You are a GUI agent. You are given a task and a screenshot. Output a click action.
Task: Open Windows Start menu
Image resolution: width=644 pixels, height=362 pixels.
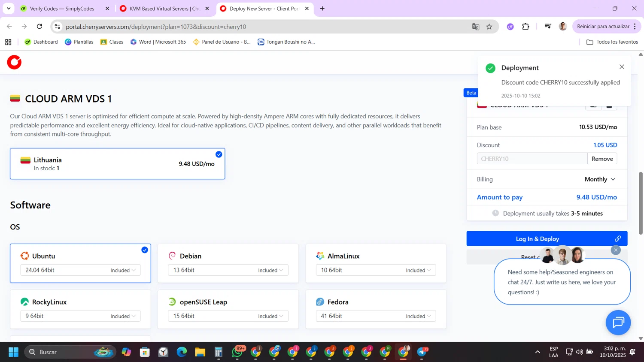(x=14, y=352)
